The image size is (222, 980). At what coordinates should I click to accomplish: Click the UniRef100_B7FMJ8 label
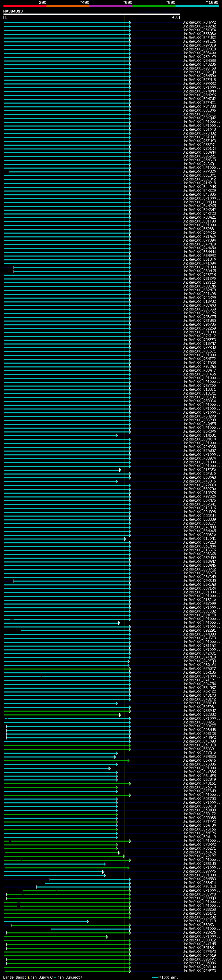point(199,80)
